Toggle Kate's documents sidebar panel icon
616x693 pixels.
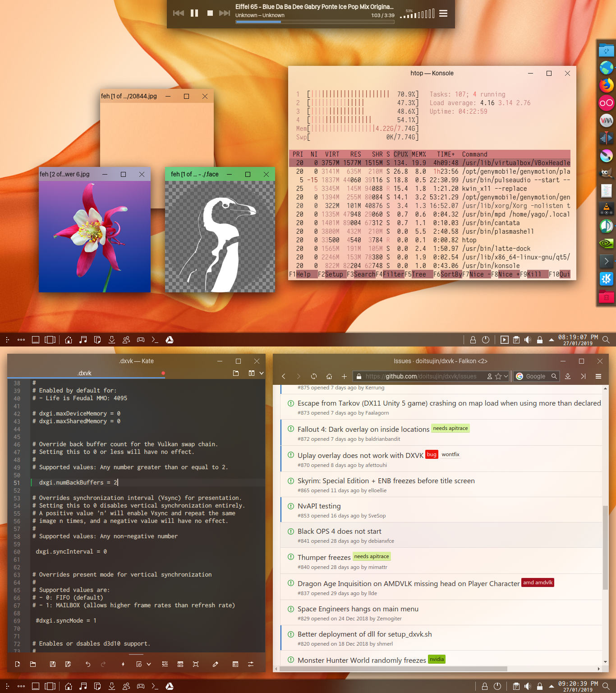(x=235, y=664)
